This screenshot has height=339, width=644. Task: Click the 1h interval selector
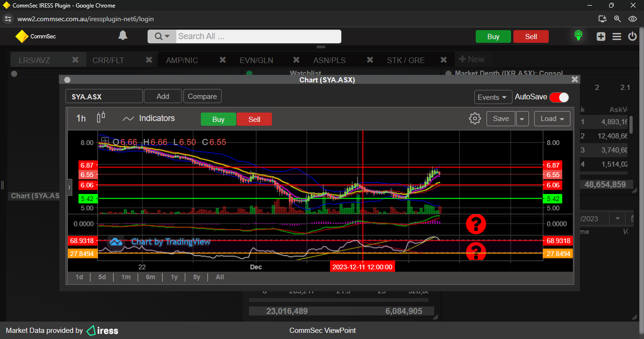(x=81, y=119)
